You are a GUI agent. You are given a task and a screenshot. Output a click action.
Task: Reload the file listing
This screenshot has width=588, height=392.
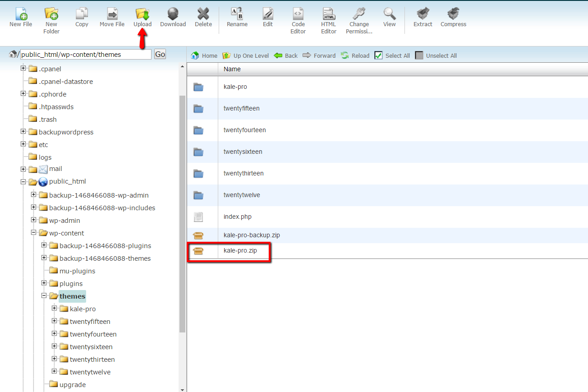(x=355, y=55)
